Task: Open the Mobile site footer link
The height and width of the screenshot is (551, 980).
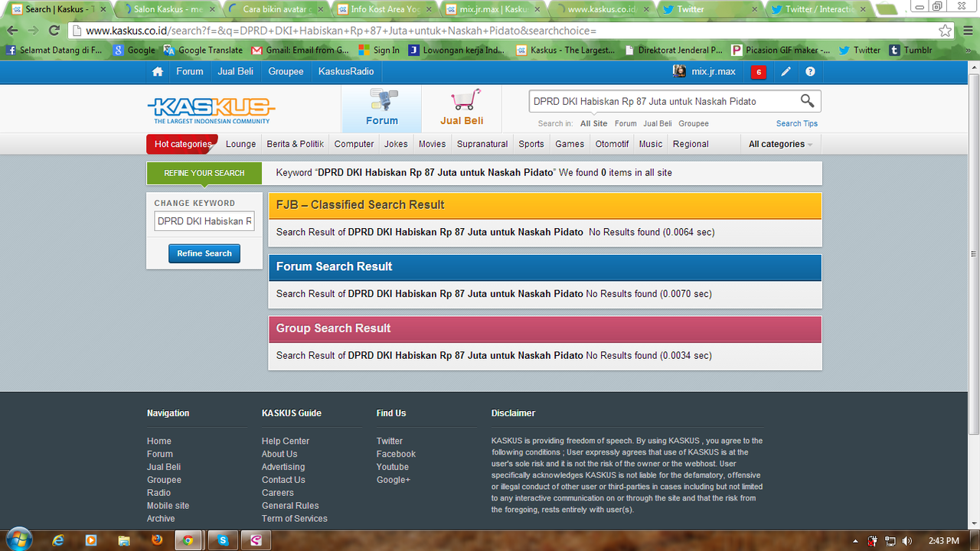Action: coord(168,506)
